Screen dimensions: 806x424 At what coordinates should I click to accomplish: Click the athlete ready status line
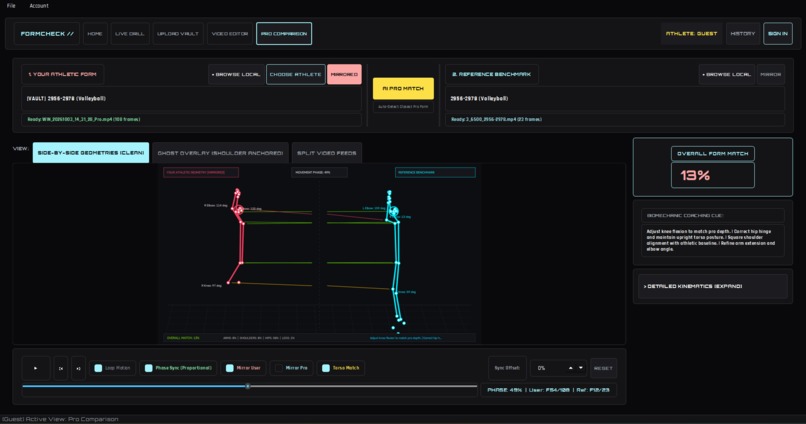pyautogui.click(x=191, y=119)
